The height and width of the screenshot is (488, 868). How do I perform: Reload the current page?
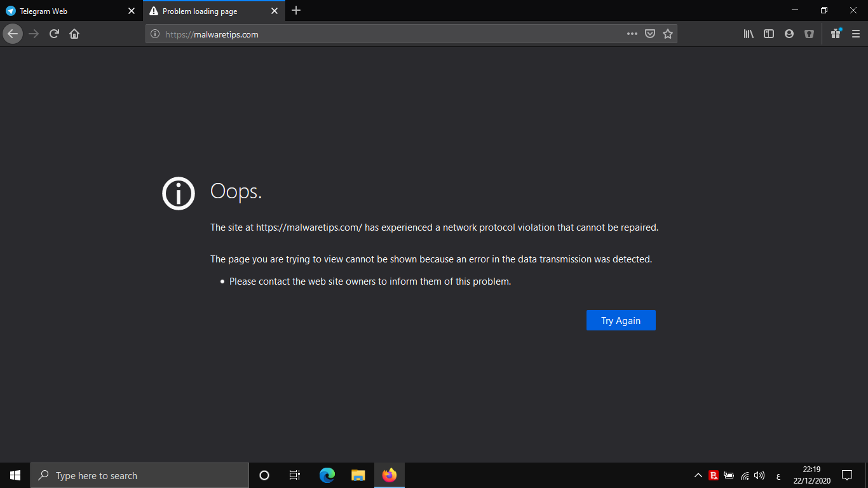point(54,34)
